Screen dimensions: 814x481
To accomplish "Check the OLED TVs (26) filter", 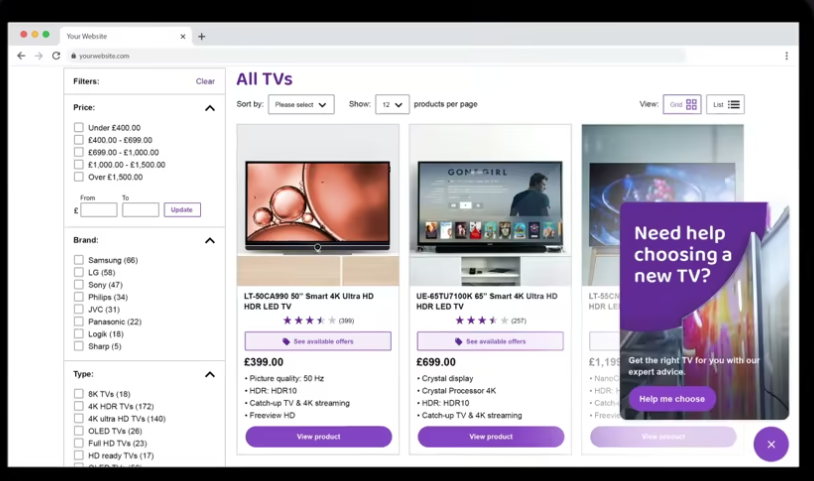I will tap(78, 431).
